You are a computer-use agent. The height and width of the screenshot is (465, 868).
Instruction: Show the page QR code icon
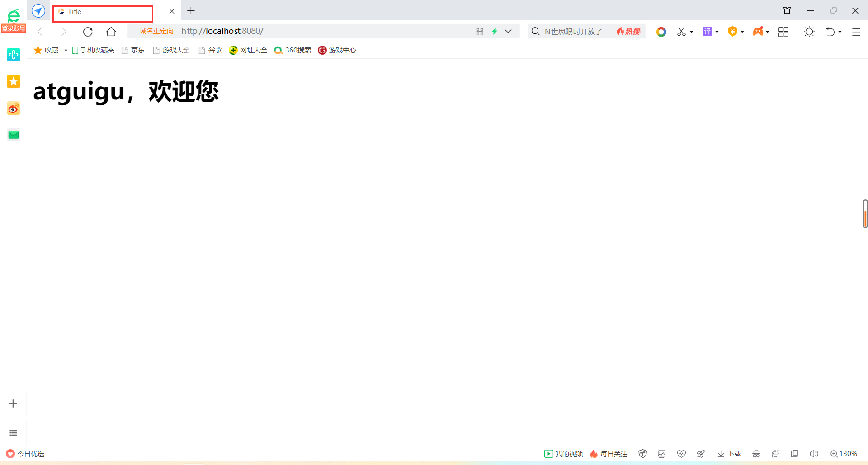coord(480,31)
